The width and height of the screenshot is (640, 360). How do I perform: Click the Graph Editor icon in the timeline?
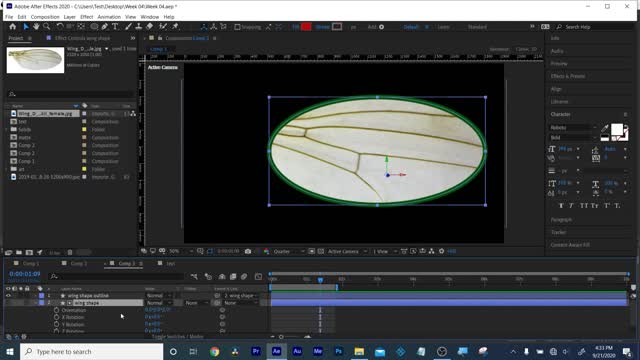258,277
